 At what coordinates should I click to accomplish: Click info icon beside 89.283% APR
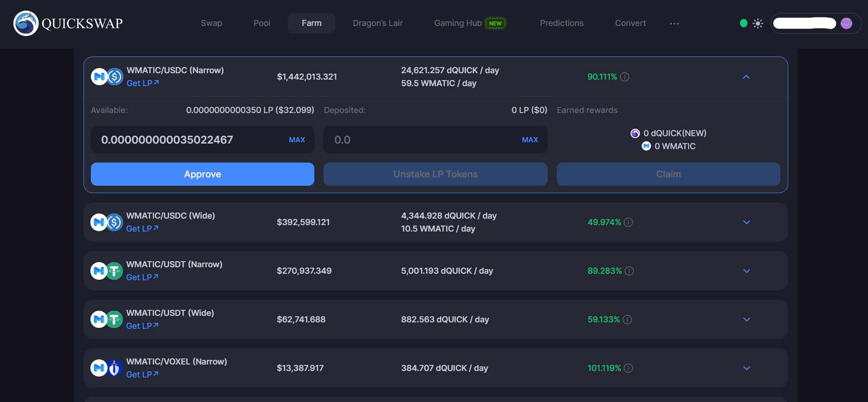click(629, 271)
